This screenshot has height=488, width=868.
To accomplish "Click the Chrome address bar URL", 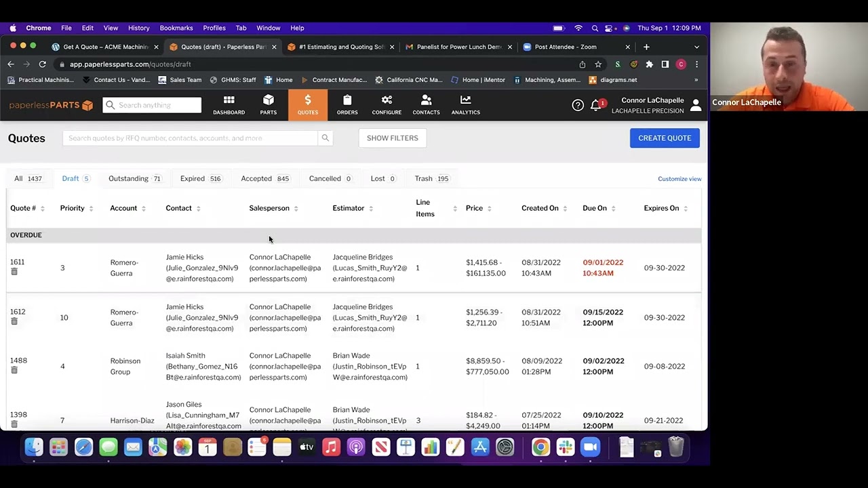I will click(130, 64).
